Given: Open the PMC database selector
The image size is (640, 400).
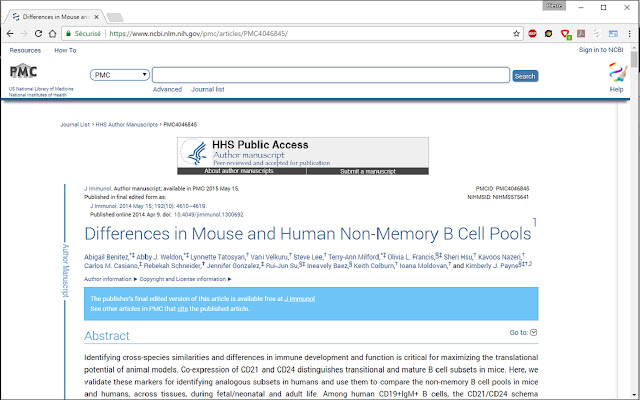Looking at the screenshot, I should pyautogui.click(x=119, y=75).
